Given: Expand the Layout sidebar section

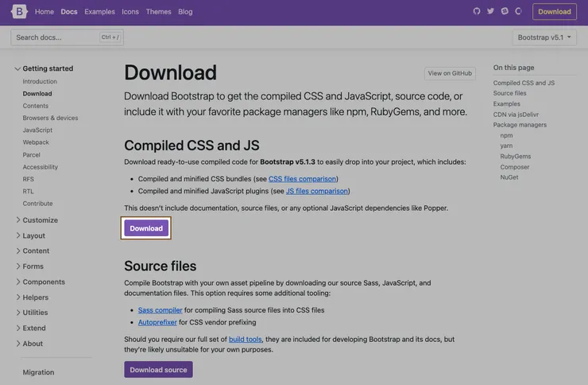Looking at the screenshot, I should pos(30,235).
